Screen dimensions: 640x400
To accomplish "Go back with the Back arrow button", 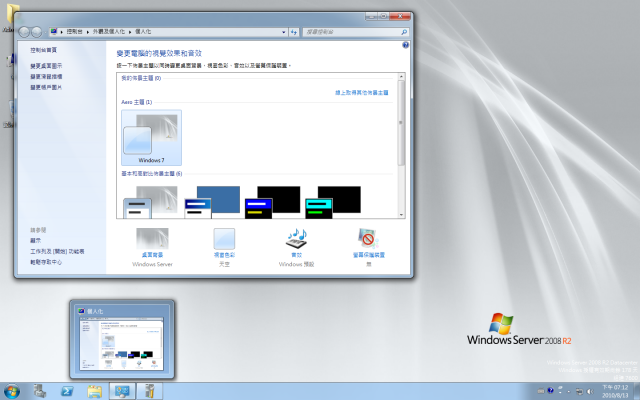I will point(24,32).
